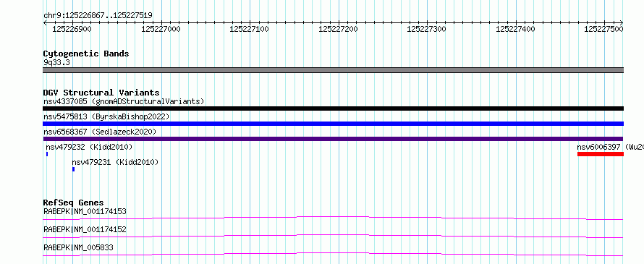
Task: Click the nsv479231 Kidd2010 label
Action: coord(115,162)
